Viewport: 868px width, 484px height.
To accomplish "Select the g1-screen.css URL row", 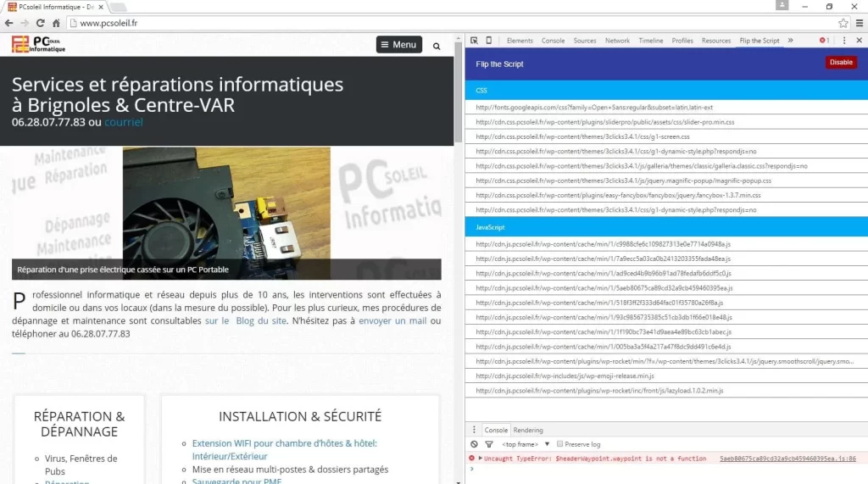I will [666, 136].
